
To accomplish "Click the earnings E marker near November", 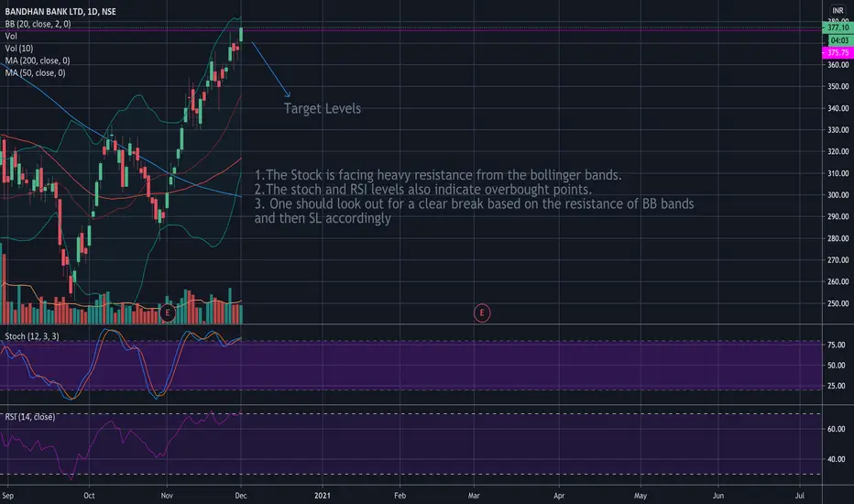I will (167, 312).
